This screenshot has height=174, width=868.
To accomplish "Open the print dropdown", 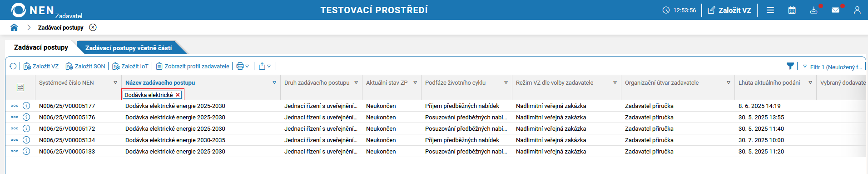I will pos(243,66).
